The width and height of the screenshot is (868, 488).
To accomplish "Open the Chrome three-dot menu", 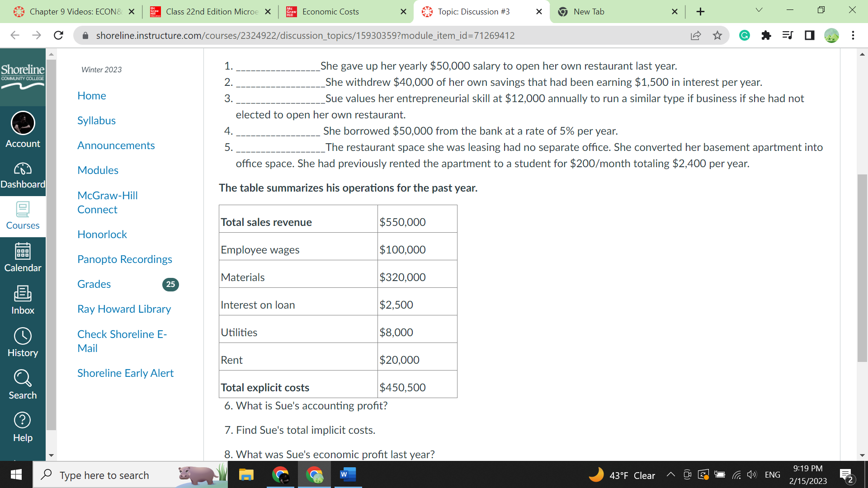I will 853,35.
